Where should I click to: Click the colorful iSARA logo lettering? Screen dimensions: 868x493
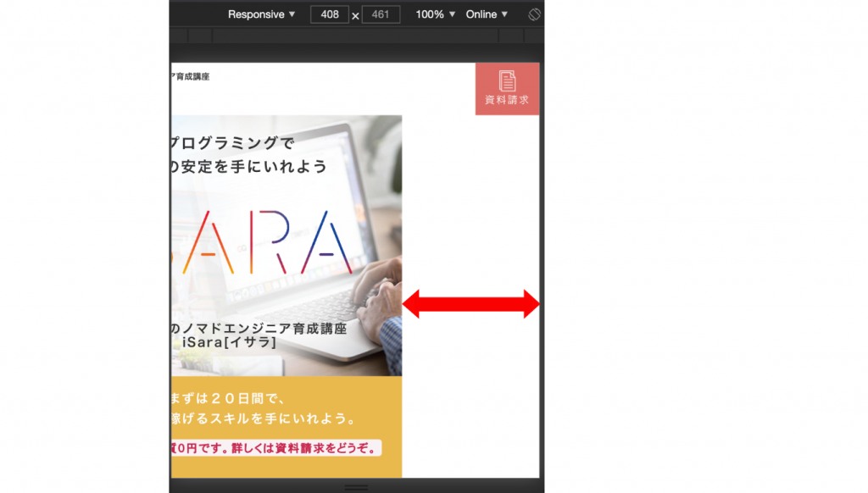click(x=261, y=244)
